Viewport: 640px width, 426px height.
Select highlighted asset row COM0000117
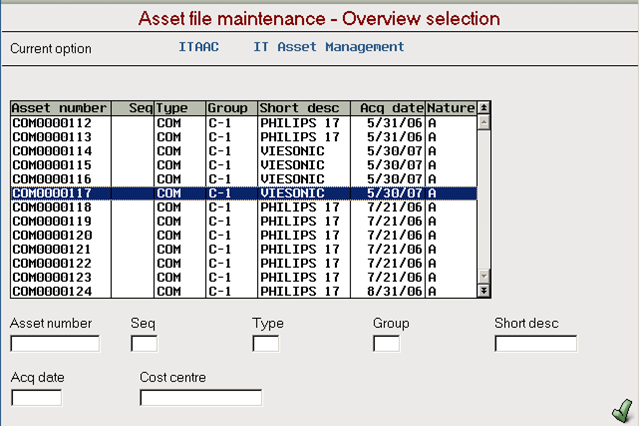click(x=244, y=193)
